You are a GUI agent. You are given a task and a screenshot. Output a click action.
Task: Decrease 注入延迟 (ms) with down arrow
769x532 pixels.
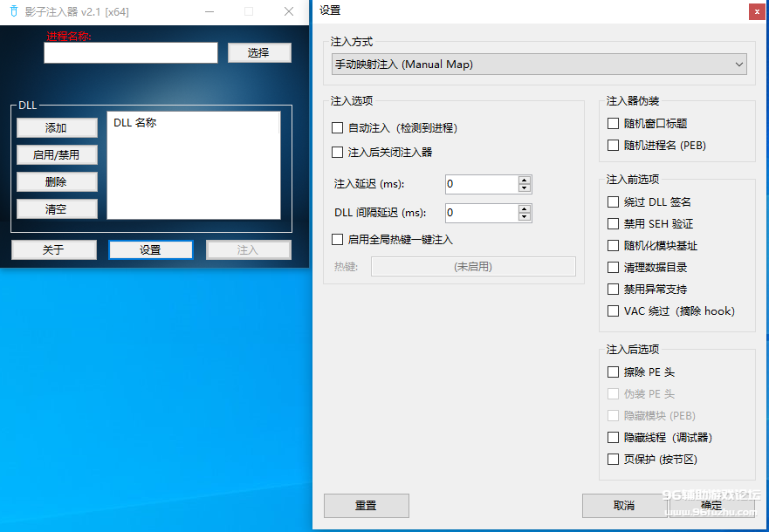pyautogui.click(x=525, y=188)
